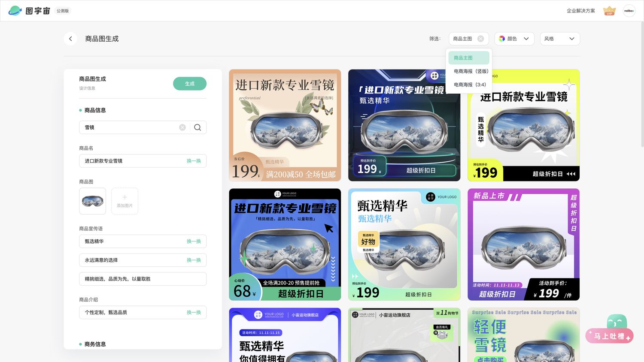Focus the slogan field 精挑细选，品质为先，以量取胜

pos(143,279)
